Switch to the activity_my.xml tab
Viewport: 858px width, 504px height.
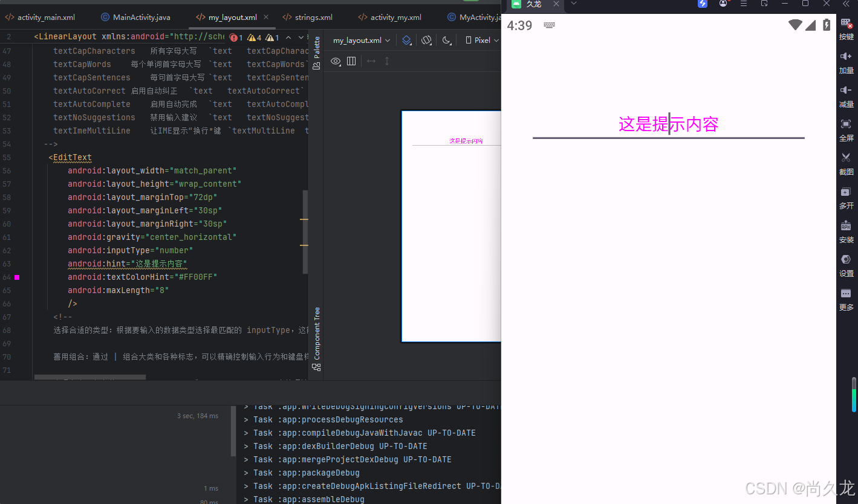tap(389, 18)
